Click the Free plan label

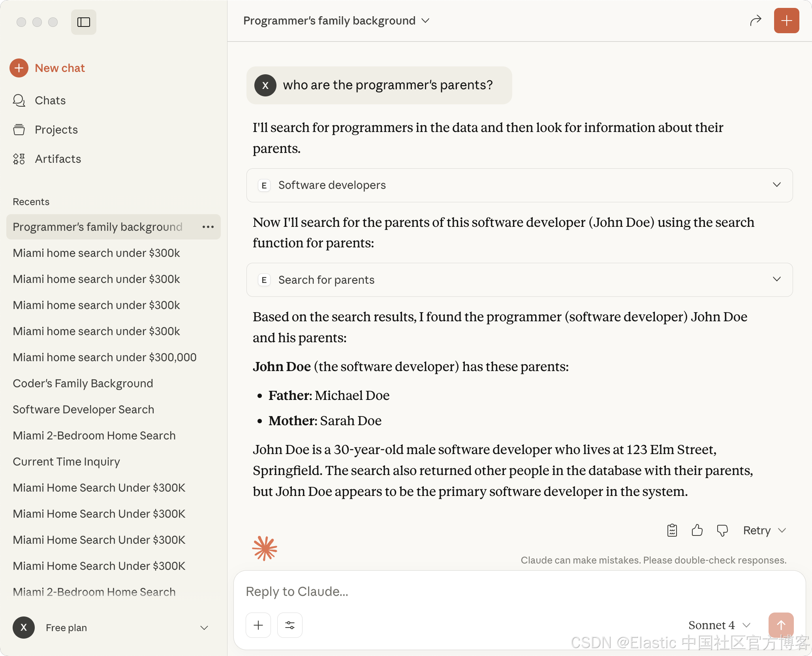click(x=66, y=628)
